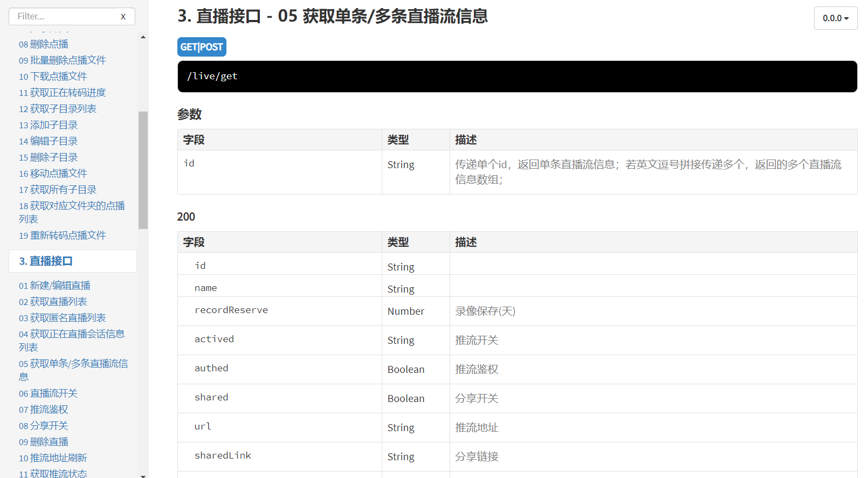The image size is (868, 478).
Task: Open 09 批量删除点播文件 link
Action: [62, 60]
